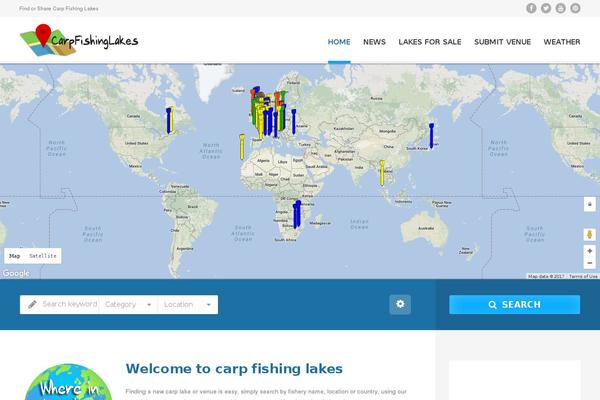This screenshot has width=600, height=400.
Task: Click the Google logo on the map
Action: tap(16, 273)
